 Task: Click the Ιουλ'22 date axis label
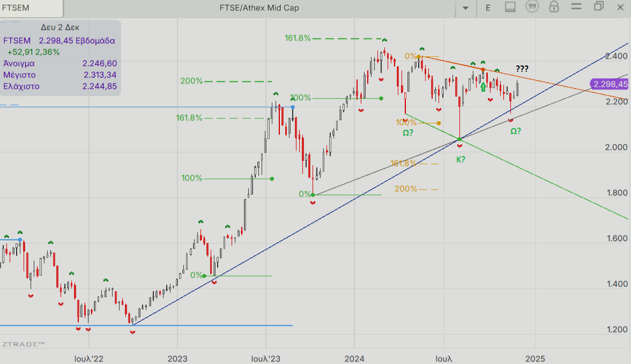(89, 359)
